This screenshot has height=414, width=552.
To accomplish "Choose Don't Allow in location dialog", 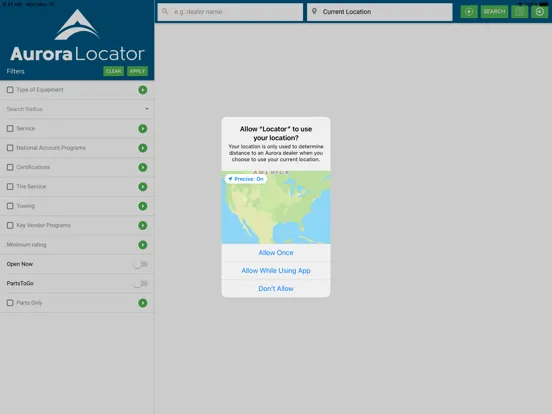I will coord(276,289).
